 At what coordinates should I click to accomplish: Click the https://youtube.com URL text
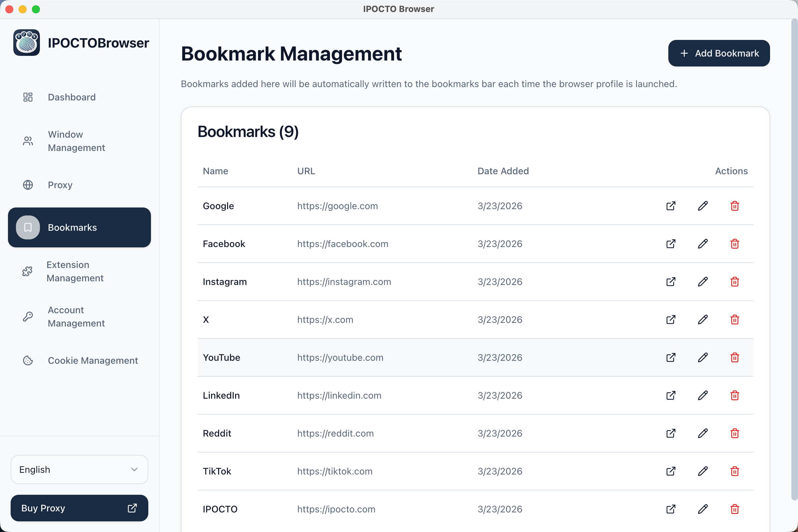(x=340, y=358)
